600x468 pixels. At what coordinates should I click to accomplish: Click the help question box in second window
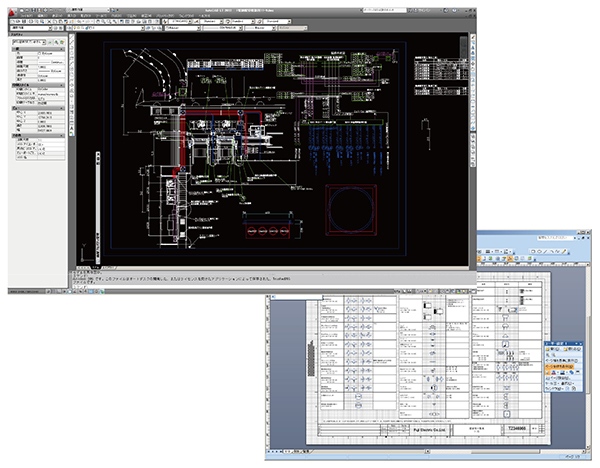tap(555, 238)
